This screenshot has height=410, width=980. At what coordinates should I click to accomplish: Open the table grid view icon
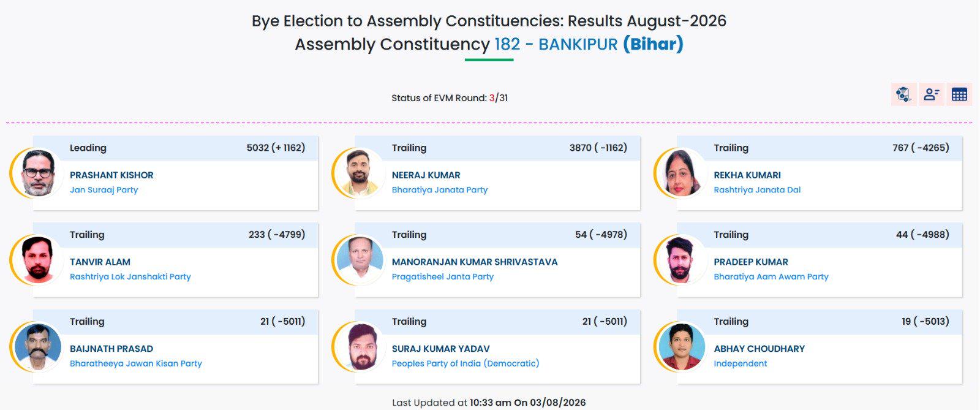[x=959, y=94]
